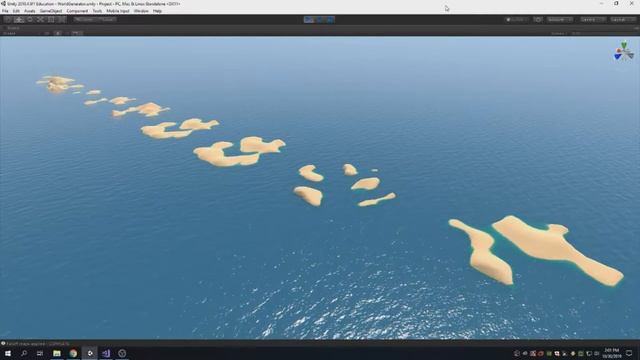640x360 pixels.
Task: Open the notification center icon
Action: [629, 353]
